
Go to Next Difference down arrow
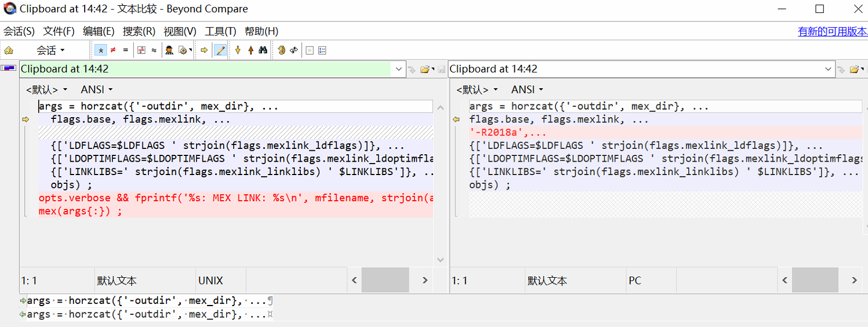pos(238,50)
